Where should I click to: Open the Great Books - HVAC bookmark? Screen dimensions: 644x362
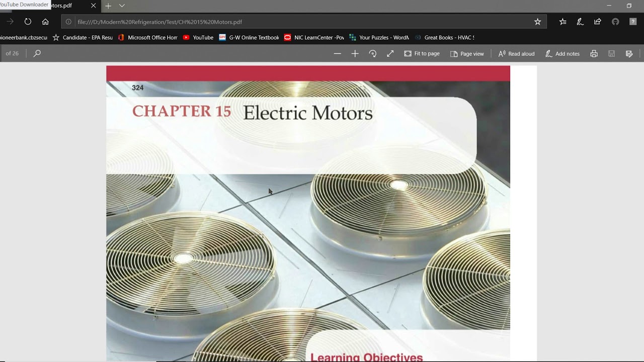[444, 37]
